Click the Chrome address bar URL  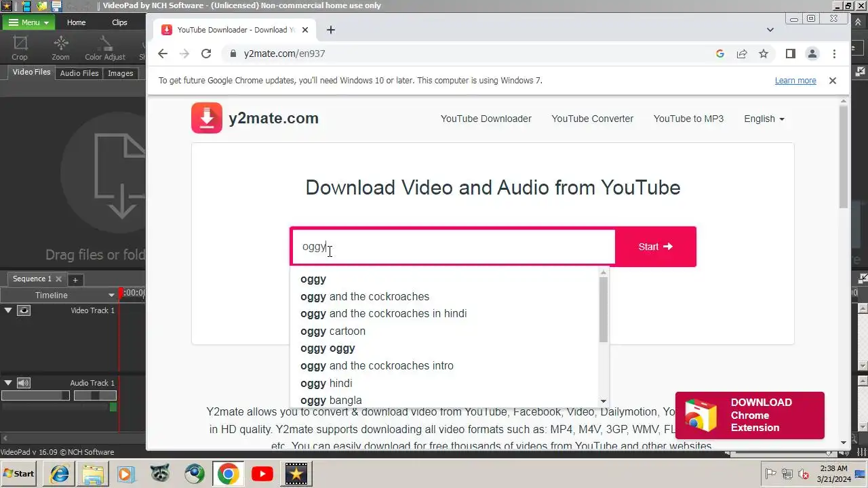285,54
